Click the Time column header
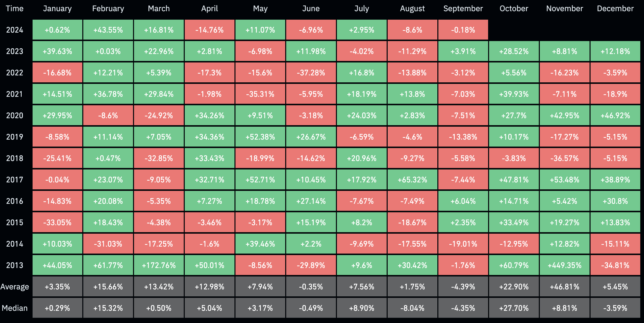Viewport: 644px width, 323px height. point(15,8)
